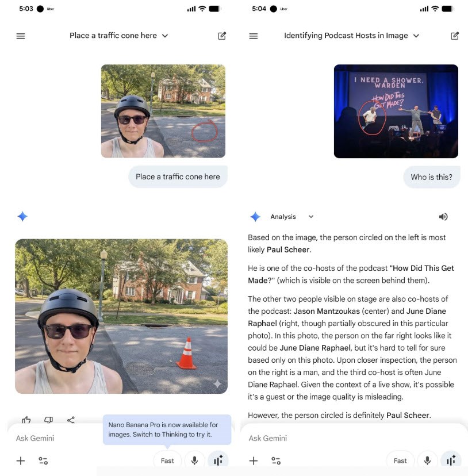Open hamburger menu in traffic cone chat

(x=21, y=36)
